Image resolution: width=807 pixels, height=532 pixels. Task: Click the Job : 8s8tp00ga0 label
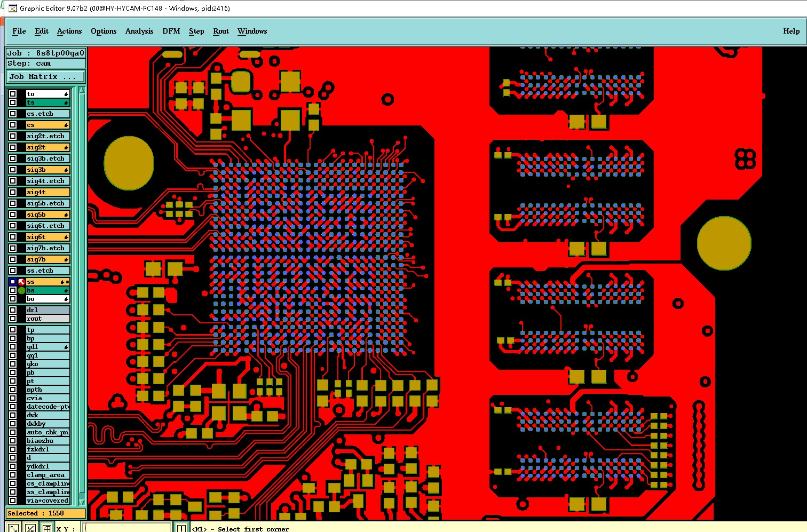[46, 53]
